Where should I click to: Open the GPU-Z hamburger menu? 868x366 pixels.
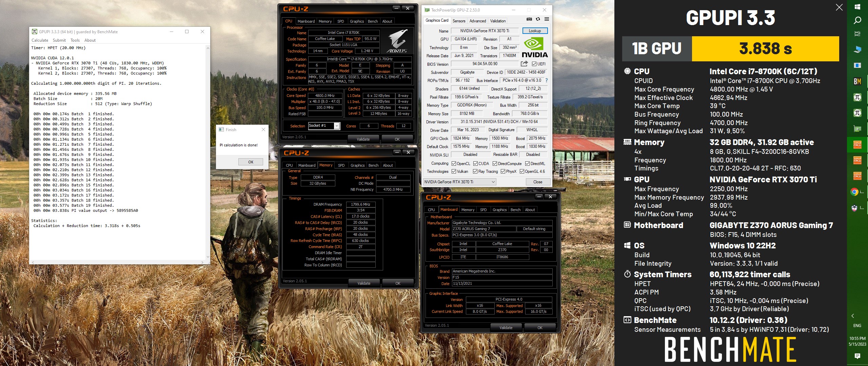[x=547, y=19]
